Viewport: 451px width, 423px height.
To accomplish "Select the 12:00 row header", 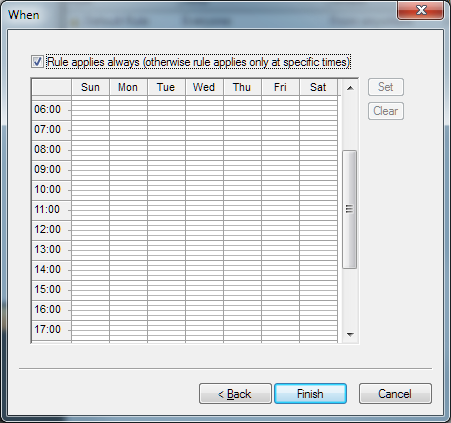I will pos(51,230).
